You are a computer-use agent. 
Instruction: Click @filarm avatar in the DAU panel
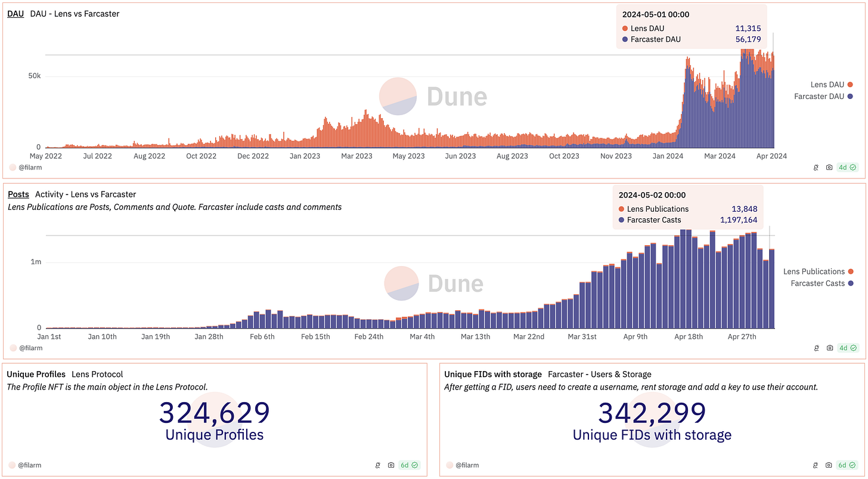click(x=13, y=168)
